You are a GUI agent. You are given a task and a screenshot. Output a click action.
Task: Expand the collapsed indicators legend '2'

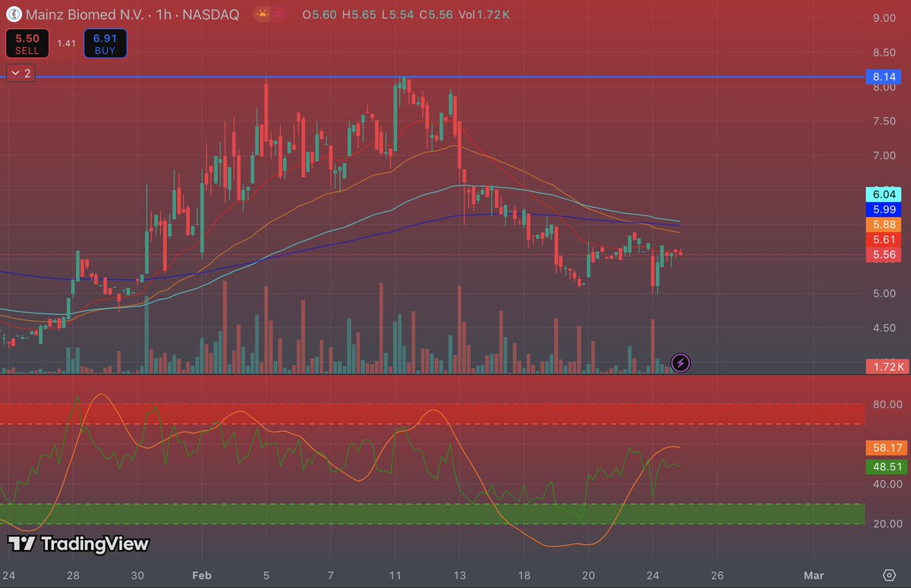point(22,74)
